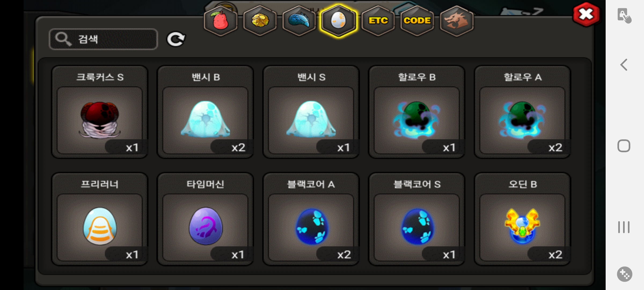Viewport: 644px width, 290px height.
Task: Select the egg category tab
Action: [x=339, y=21]
